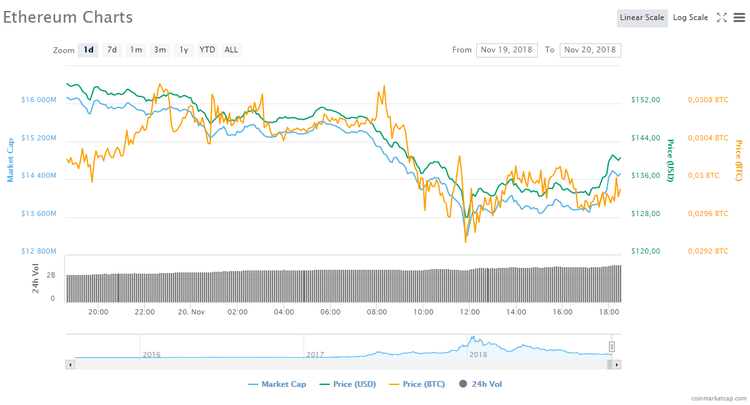This screenshot has height=405, width=750.
Task: Select 7d zoom range
Action: click(112, 50)
